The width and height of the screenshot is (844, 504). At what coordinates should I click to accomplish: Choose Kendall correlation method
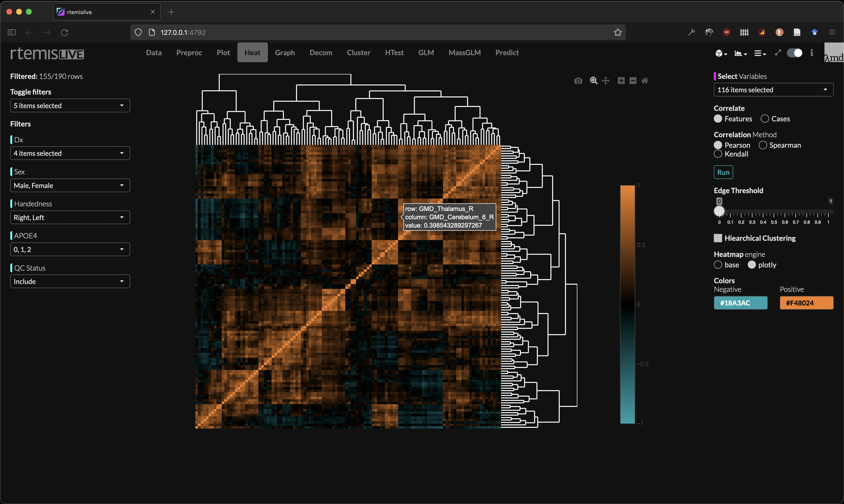(x=718, y=154)
